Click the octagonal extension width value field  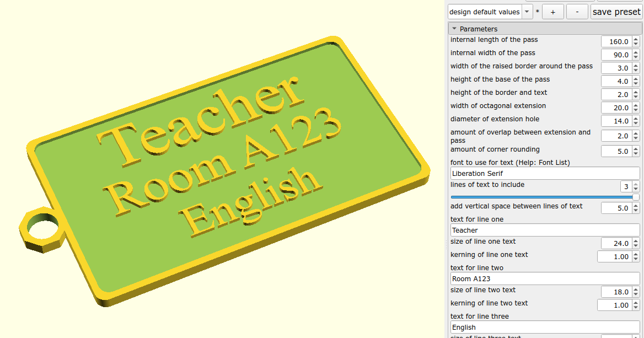(x=616, y=108)
